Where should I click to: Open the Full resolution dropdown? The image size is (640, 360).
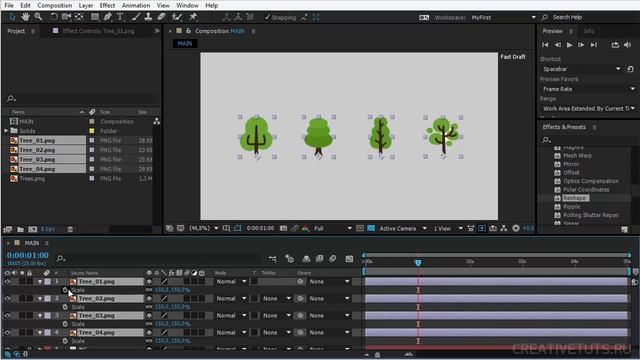tap(333, 228)
